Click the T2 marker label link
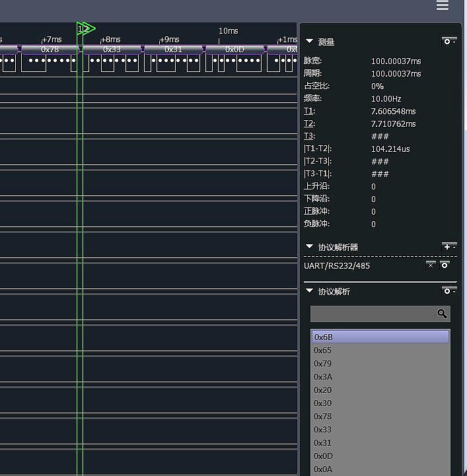This screenshot has height=476, width=467. click(x=308, y=124)
